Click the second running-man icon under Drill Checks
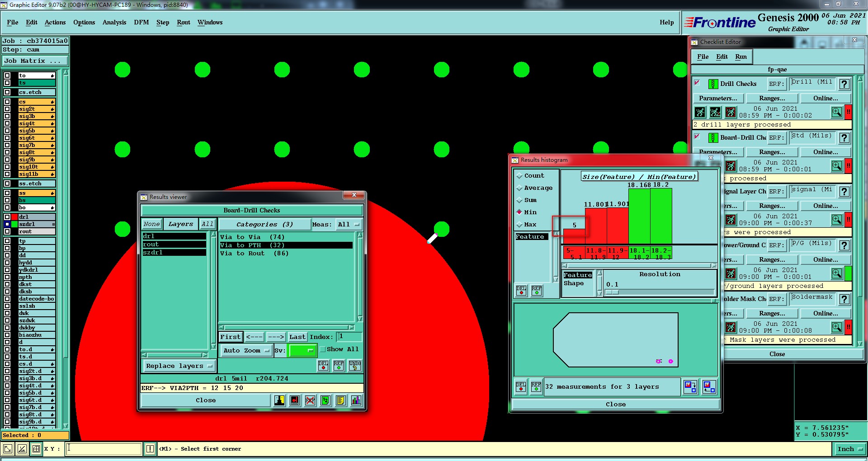This screenshot has width=868, height=461. pyautogui.click(x=715, y=112)
